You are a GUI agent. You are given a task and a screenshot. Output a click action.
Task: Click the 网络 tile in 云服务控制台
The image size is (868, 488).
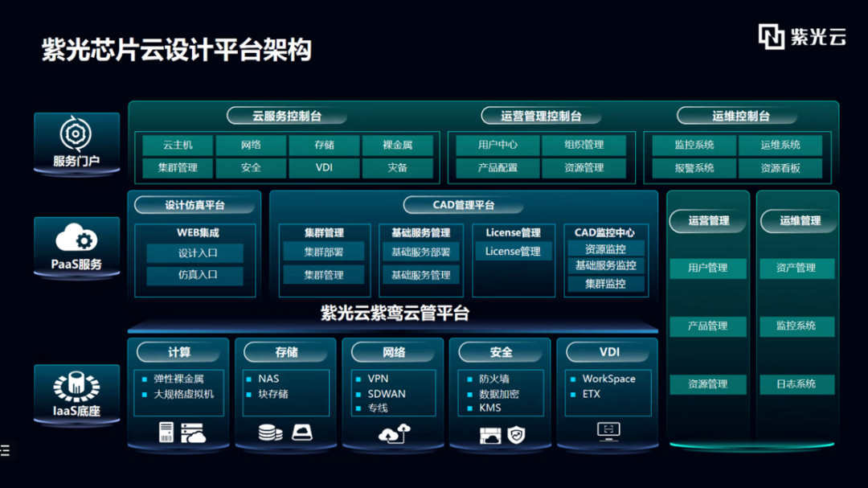pos(251,146)
